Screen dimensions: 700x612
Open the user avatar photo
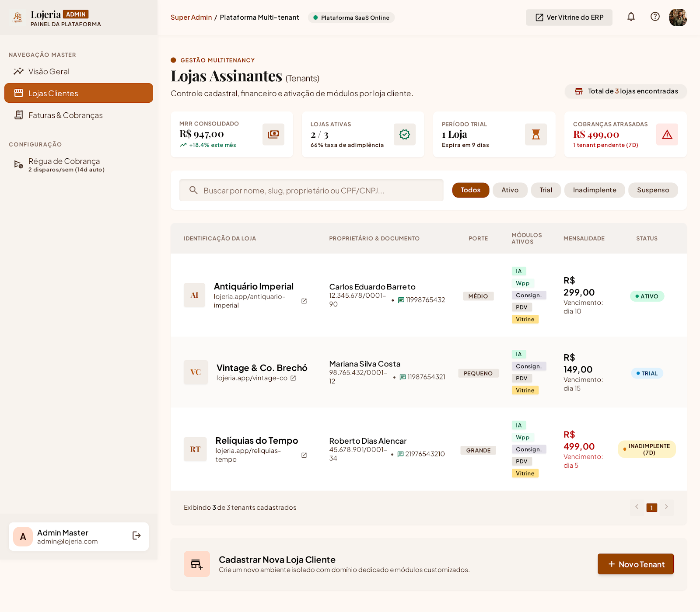point(678,17)
